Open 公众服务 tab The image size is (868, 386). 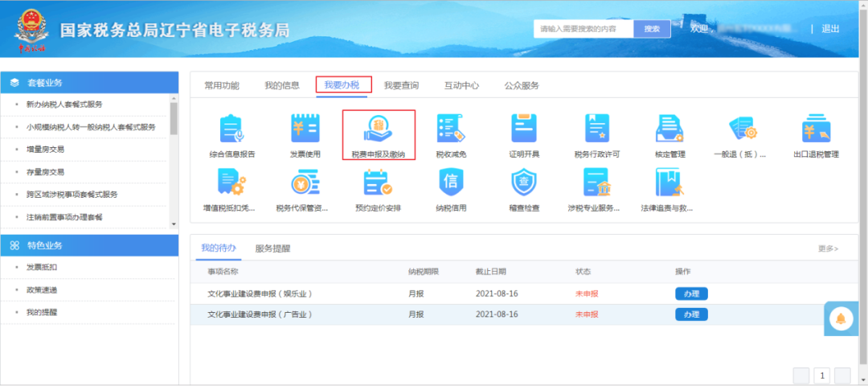(x=522, y=85)
